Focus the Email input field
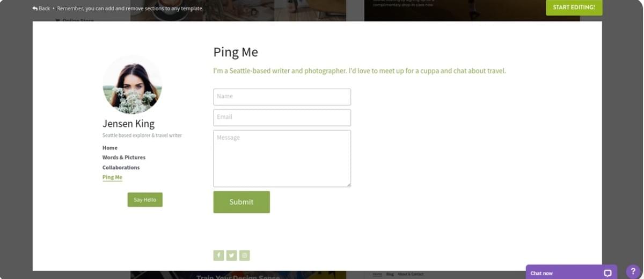The height and width of the screenshot is (279, 644). pos(282,118)
